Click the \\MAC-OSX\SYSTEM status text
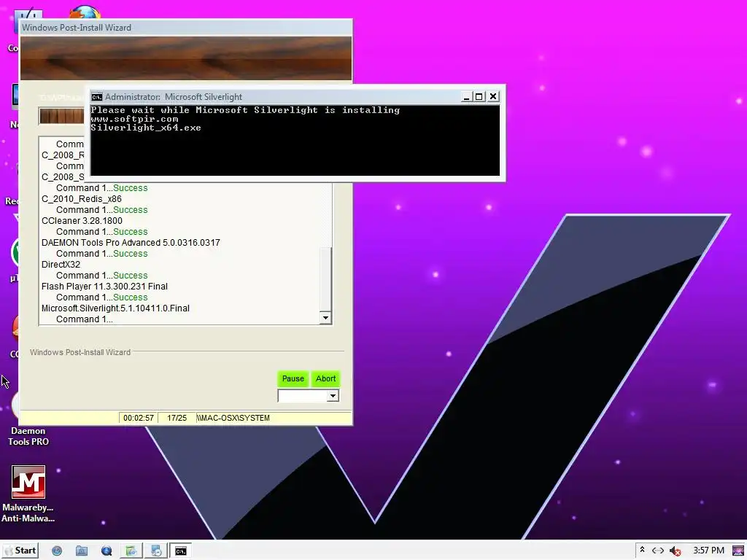Image resolution: width=747 pixels, height=560 pixels. click(x=233, y=418)
